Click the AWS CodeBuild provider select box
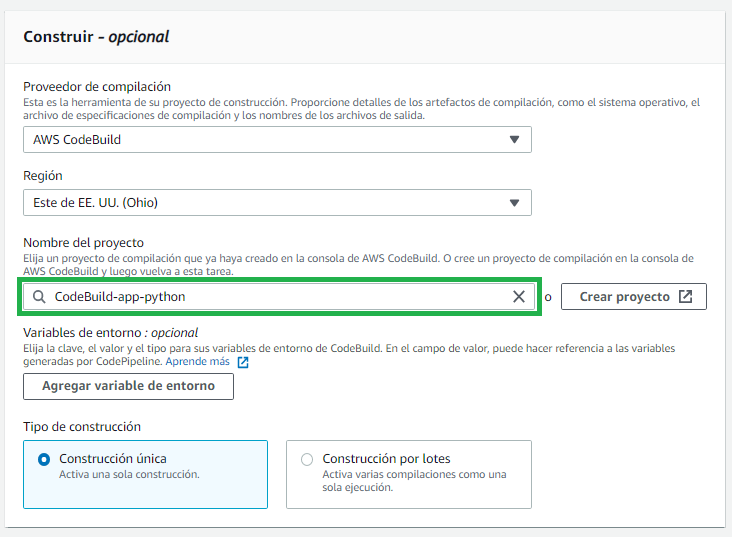The height and width of the screenshot is (537, 732). tap(277, 140)
